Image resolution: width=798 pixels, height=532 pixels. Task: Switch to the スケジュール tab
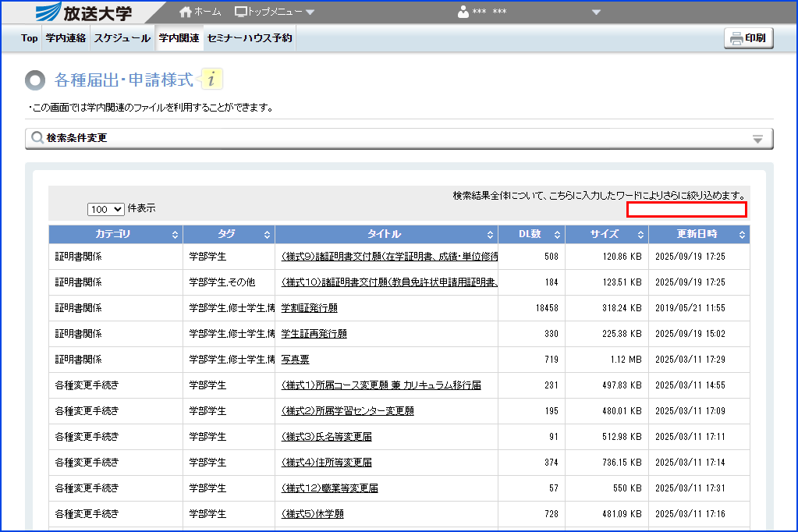coord(122,37)
